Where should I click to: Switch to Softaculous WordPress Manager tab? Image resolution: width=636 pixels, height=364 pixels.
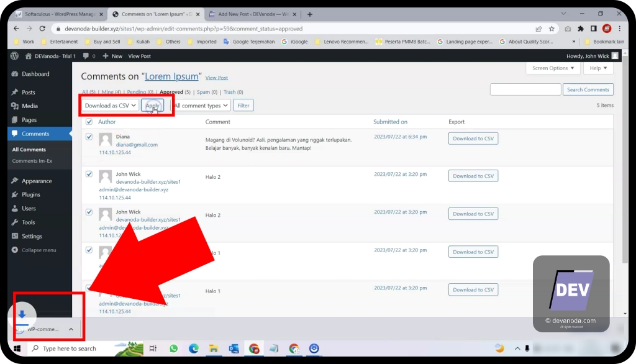pos(60,14)
